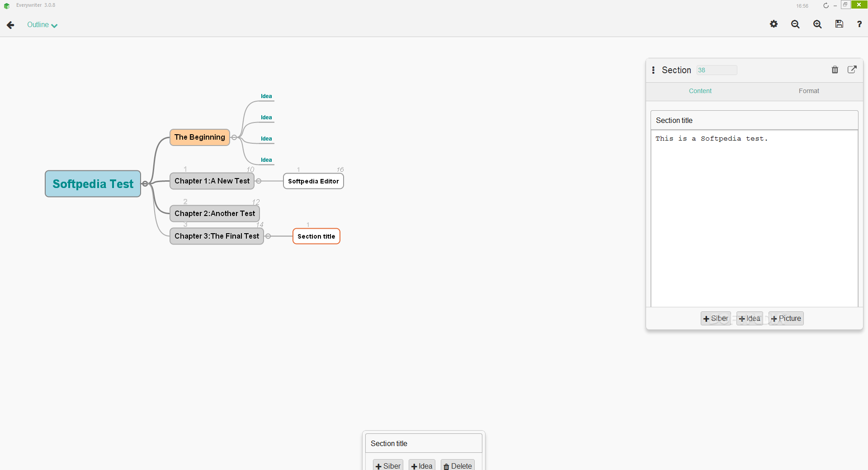The width and height of the screenshot is (868, 470).
Task: Add a Siber in the Section panel
Action: [x=716, y=319]
